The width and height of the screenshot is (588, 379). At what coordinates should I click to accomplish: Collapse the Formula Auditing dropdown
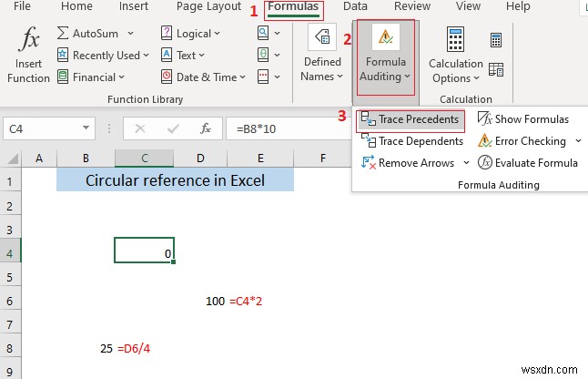click(386, 57)
